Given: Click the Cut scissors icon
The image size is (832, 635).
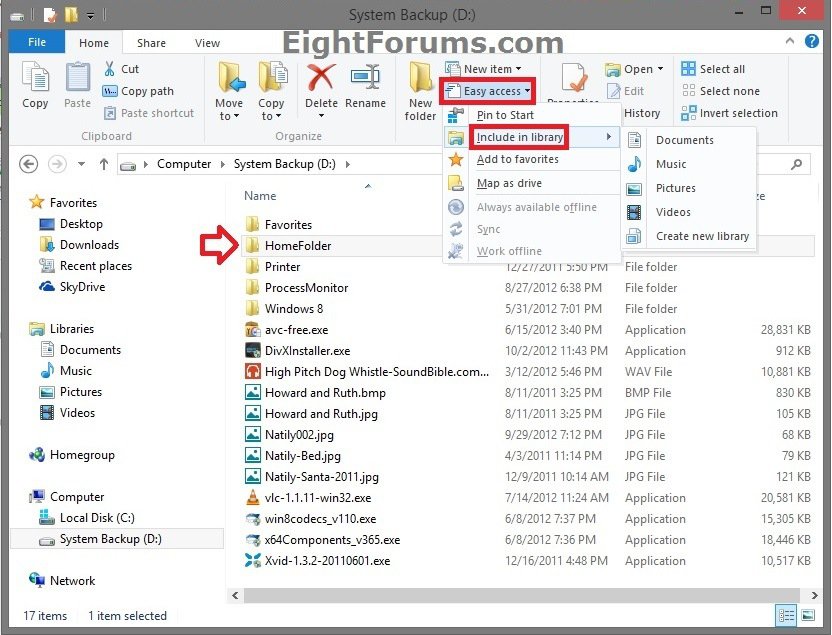Looking at the screenshot, I should (x=110, y=69).
